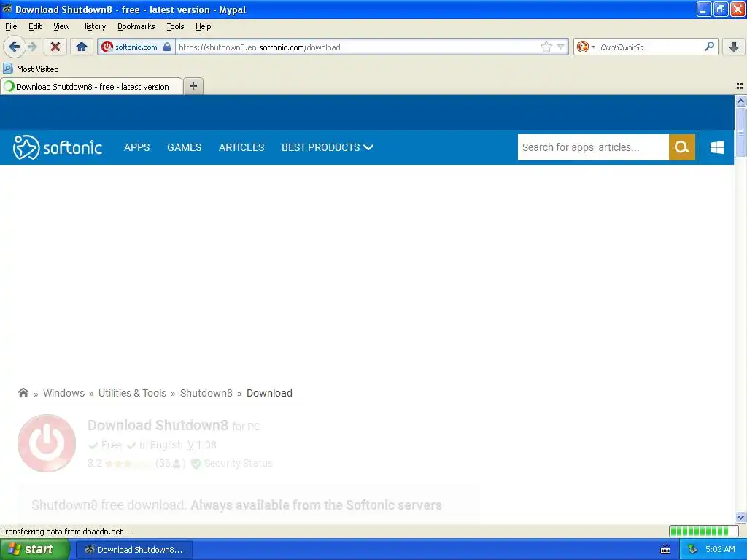Open the Windows breadcrumb link
The width and height of the screenshot is (747, 560).
[64, 393]
